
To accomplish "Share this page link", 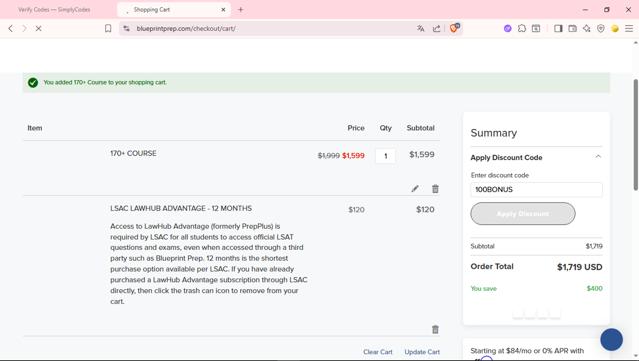I will click(x=436, y=29).
